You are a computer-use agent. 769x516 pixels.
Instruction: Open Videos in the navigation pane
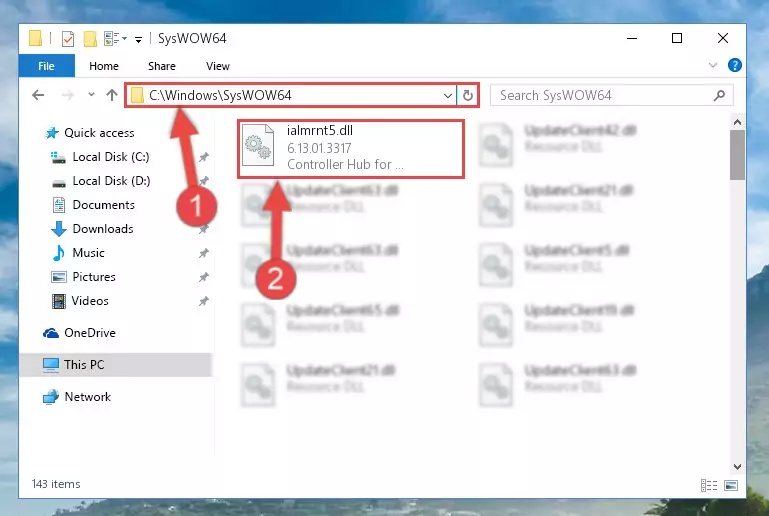(x=90, y=301)
